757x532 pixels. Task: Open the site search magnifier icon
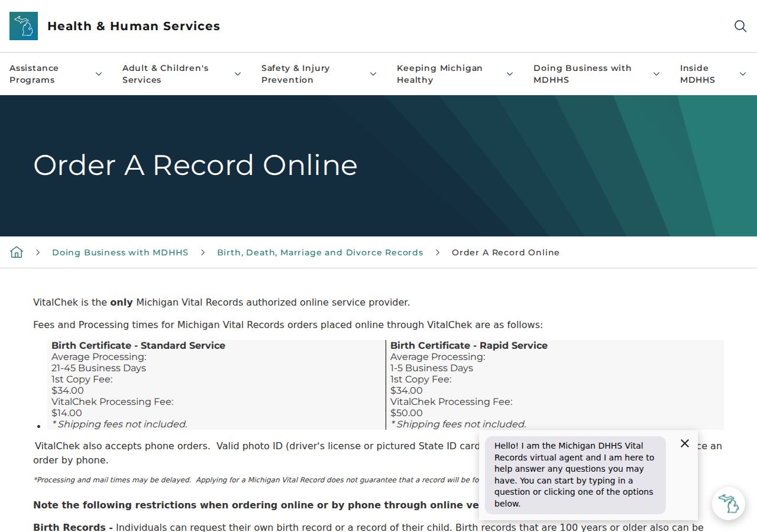click(x=740, y=26)
